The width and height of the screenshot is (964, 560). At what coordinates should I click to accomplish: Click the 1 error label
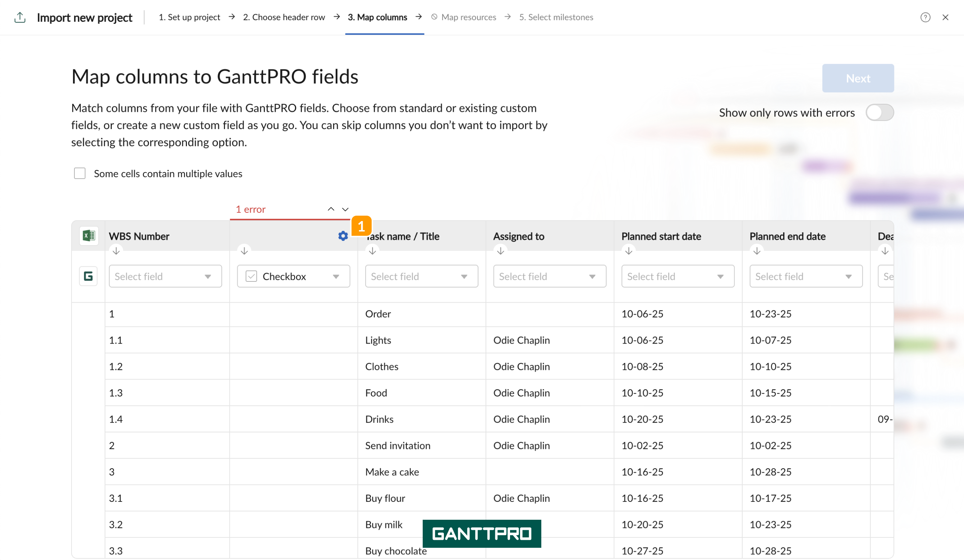[x=251, y=209]
